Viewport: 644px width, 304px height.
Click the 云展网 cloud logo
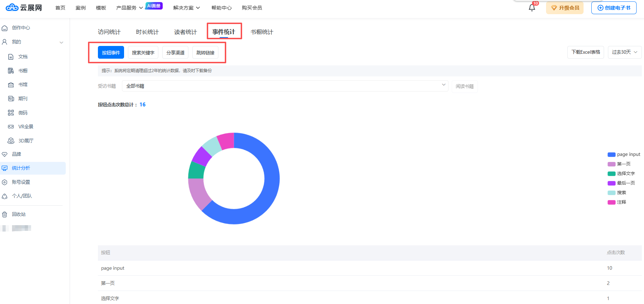tap(12, 7)
